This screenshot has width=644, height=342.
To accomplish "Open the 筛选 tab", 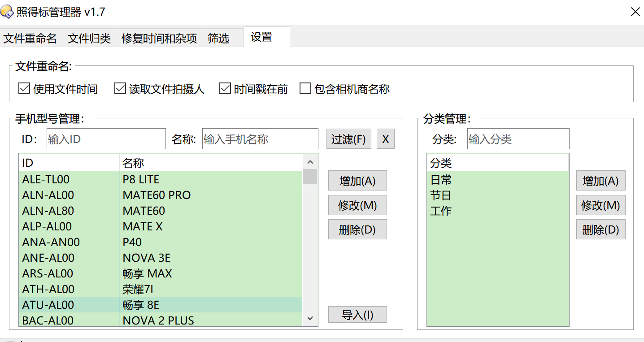I will pos(218,39).
